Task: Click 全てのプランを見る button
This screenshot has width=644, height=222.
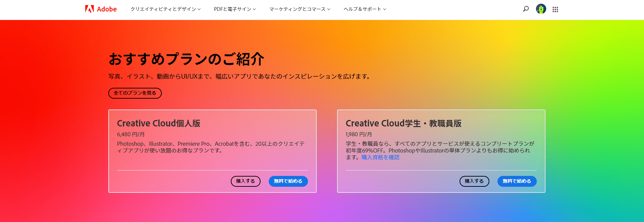Action: click(x=135, y=93)
